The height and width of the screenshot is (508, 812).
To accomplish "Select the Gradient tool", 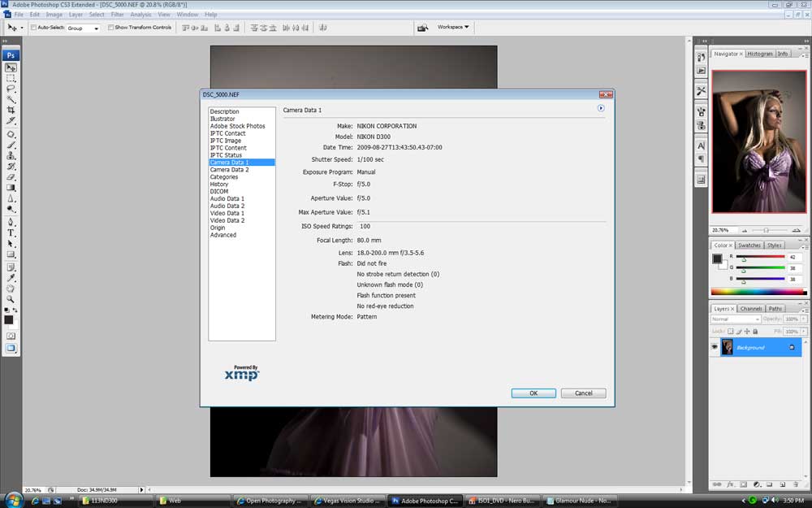I will coord(11,188).
